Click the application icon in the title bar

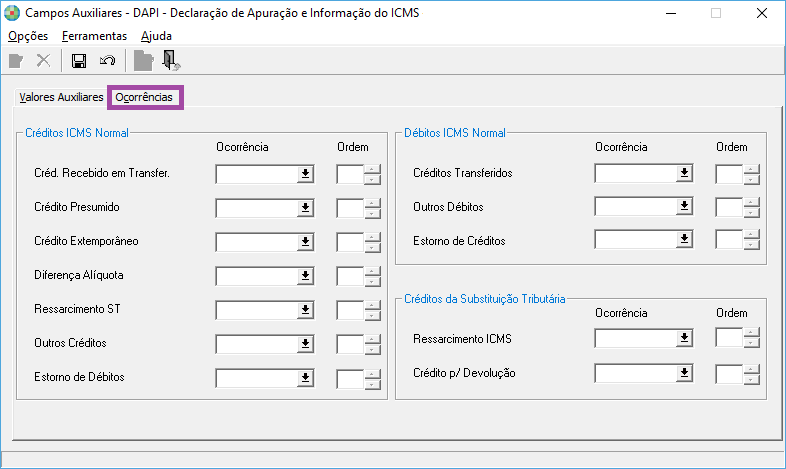point(14,13)
